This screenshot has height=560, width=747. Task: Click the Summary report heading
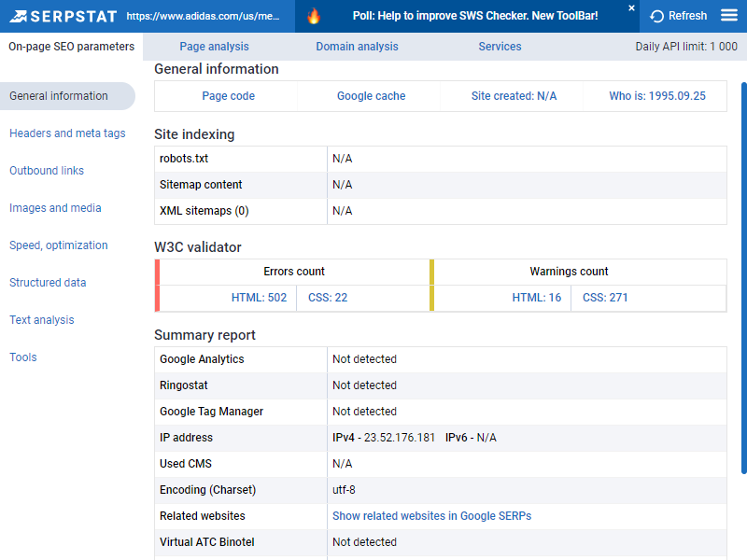click(204, 335)
